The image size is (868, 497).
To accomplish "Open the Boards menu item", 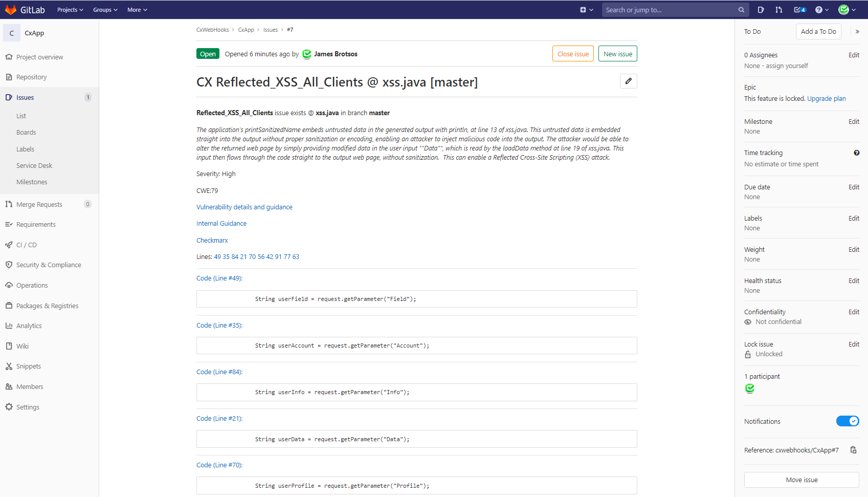I will (26, 132).
